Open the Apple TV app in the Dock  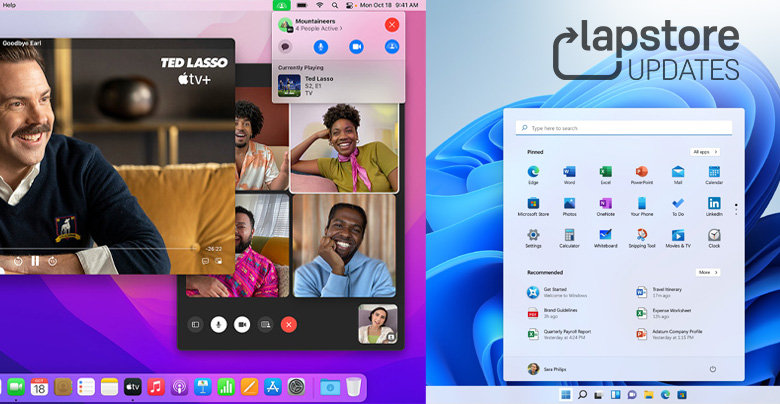pyautogui.click(x=132, y=386)
